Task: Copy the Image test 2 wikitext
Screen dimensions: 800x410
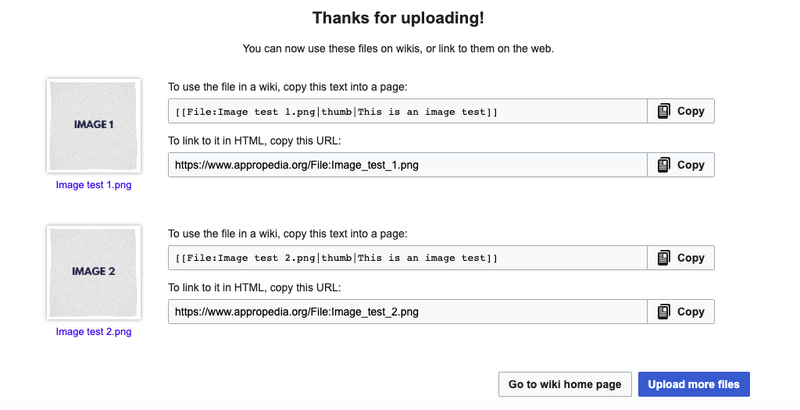Action: [x=681, y=258]
